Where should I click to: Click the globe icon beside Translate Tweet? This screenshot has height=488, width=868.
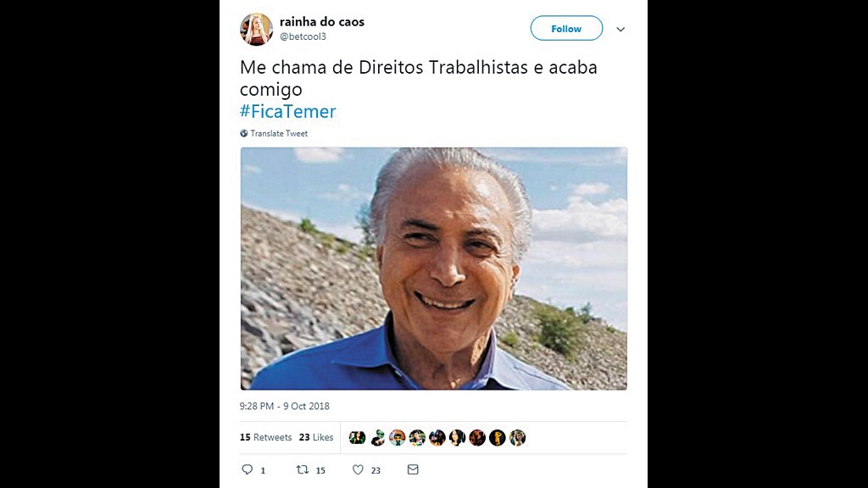(x=243, y=133)
